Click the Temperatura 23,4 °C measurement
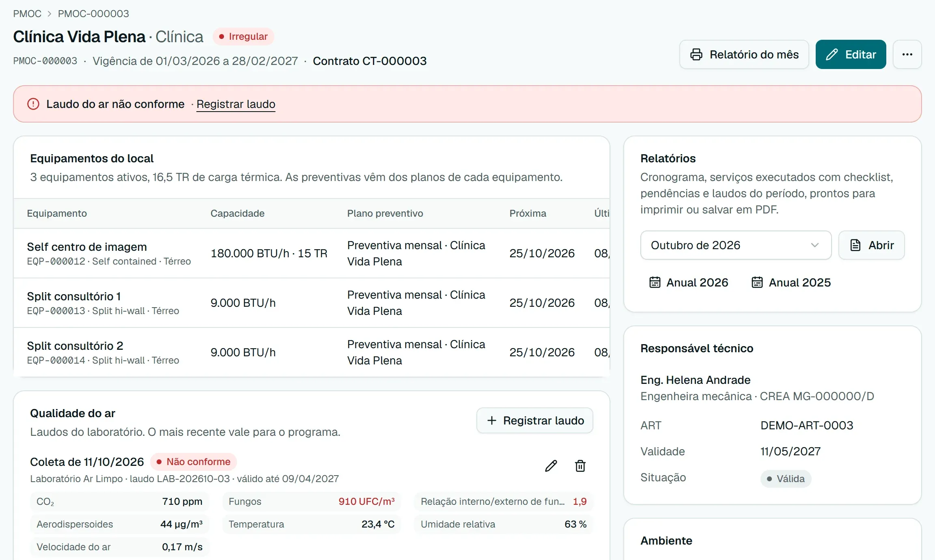935x560 pixels. pyautogui.click(x=312, y=524)
